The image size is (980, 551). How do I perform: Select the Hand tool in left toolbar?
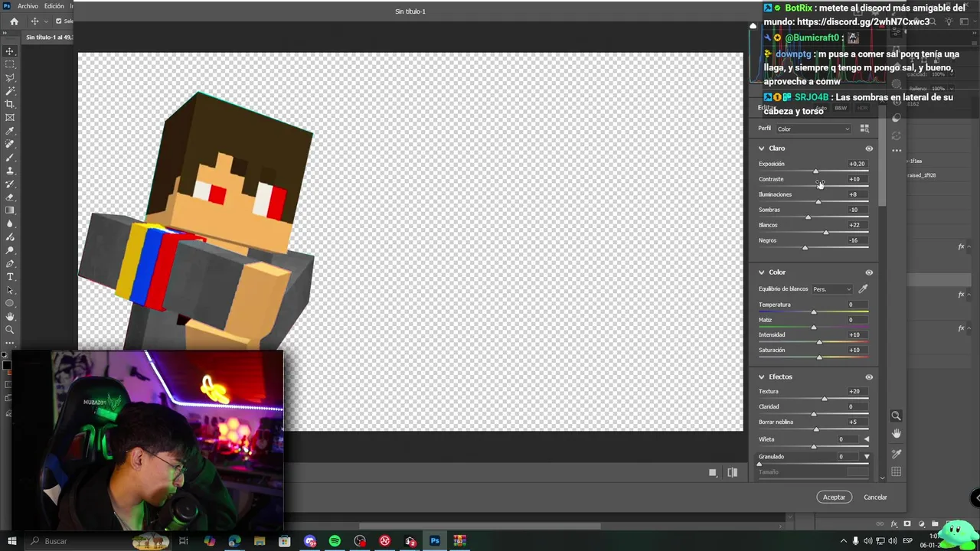pos(10,317)
